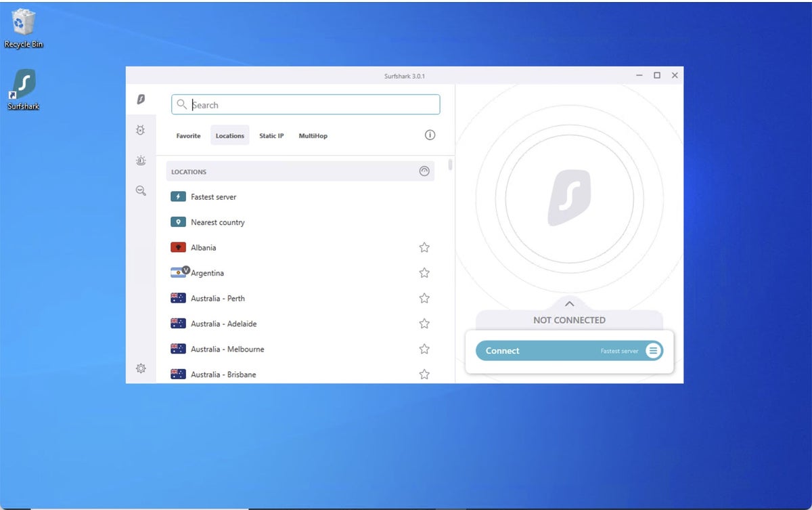The height and width of the screenshot is (510, 812).
Task: Choose the "Nearest country" entry
Action: point(218,222)
